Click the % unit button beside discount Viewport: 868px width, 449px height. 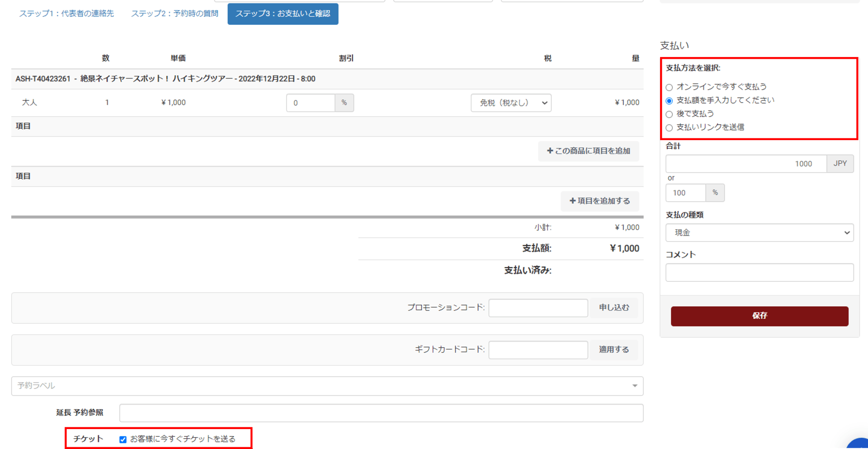tap(344, 103)
